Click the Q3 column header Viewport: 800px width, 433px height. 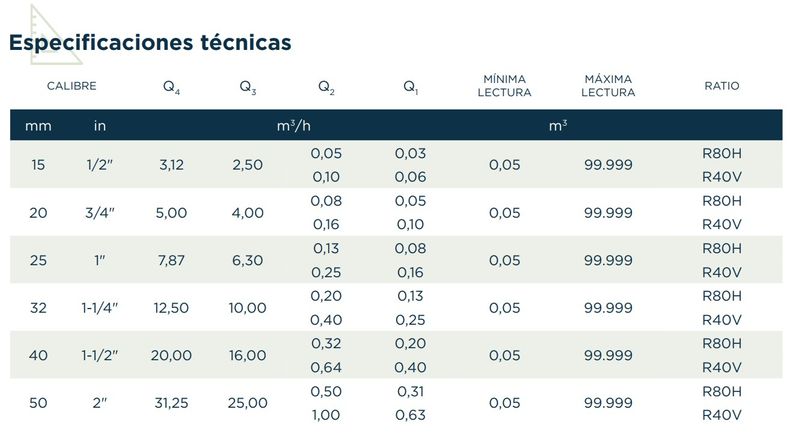[x=248, y=87]
